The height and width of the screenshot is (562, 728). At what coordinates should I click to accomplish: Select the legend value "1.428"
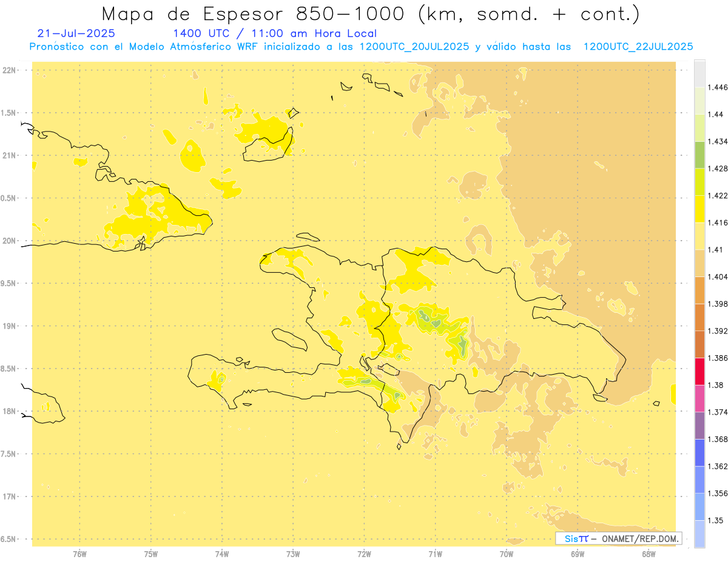point(718,169)
